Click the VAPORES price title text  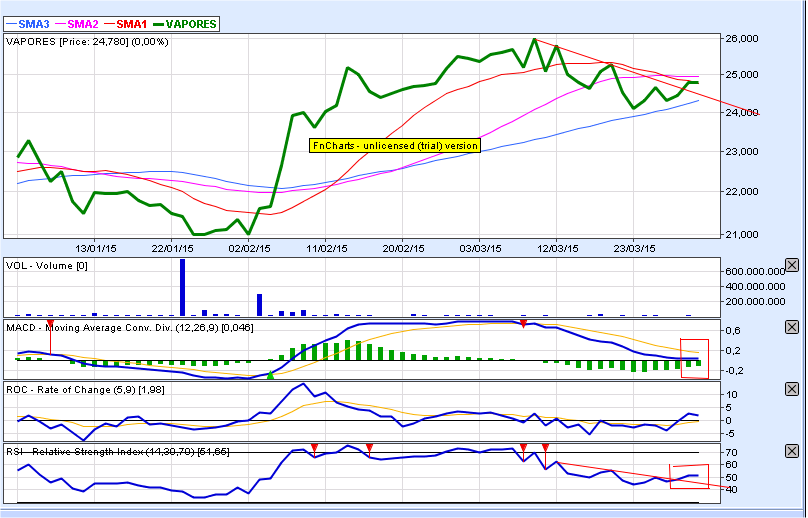[x=87, y=42]
